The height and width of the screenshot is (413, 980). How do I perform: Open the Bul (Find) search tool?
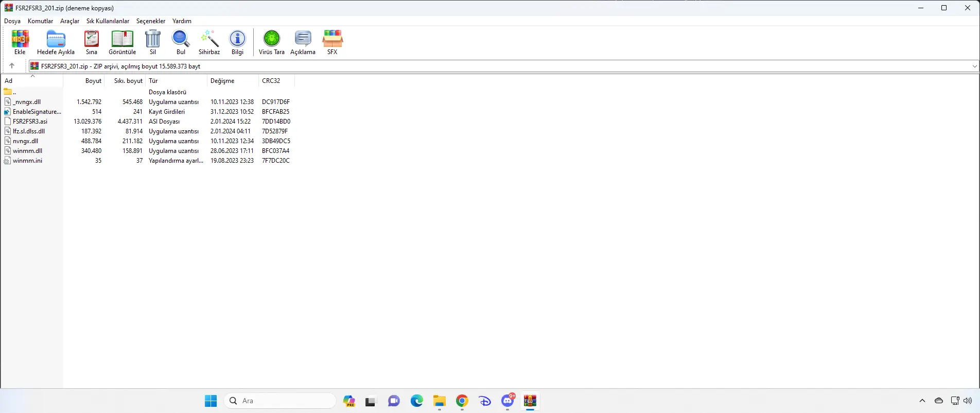(x=181, y=42)
